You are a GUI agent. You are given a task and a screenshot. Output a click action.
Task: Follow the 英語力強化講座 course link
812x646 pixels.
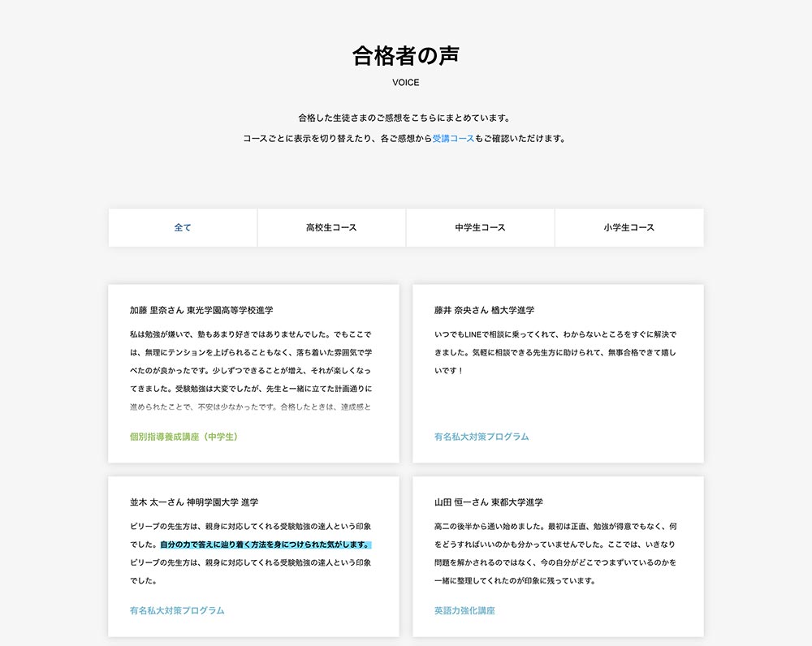[x=464, y=610]
